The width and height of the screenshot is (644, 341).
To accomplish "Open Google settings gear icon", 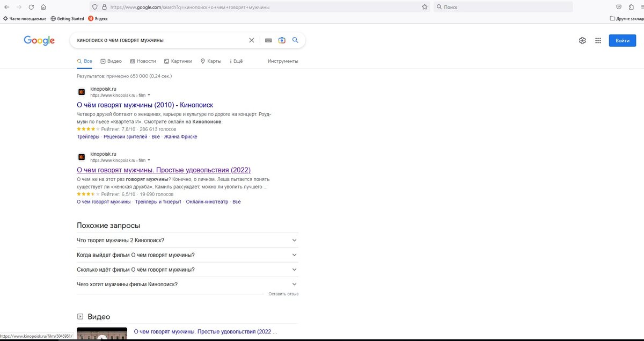I will click(x=582, y=40).
